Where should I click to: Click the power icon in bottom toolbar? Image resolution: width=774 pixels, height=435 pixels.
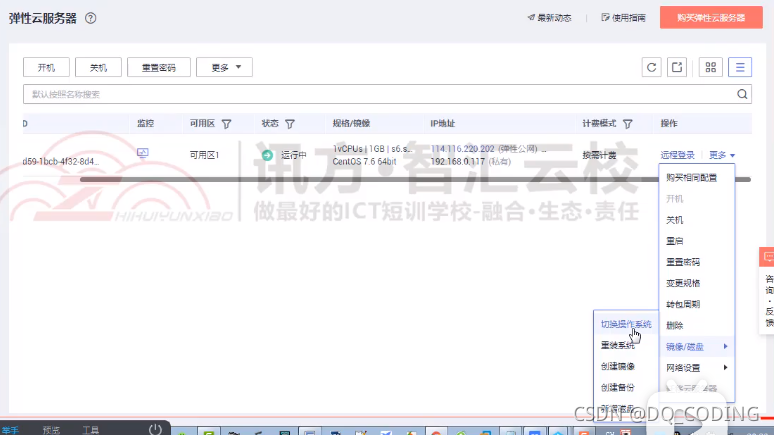[x=155, y=429]
